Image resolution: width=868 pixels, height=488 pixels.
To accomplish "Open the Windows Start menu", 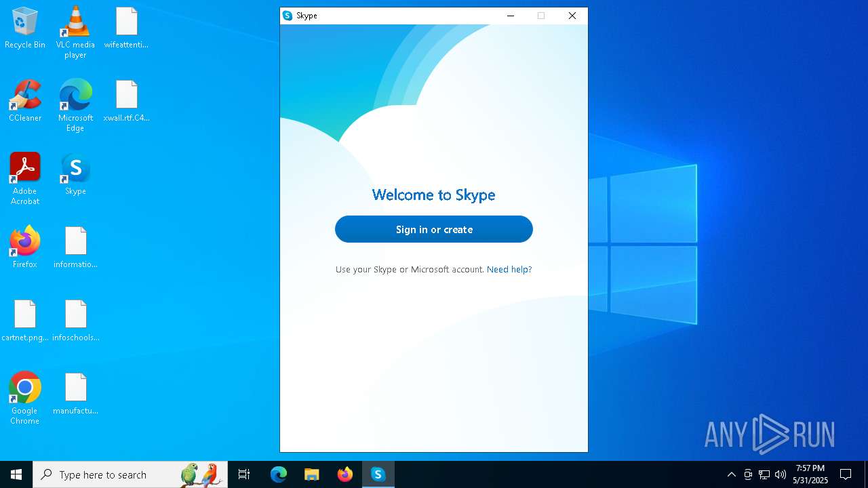I will (x=16, y=474).
